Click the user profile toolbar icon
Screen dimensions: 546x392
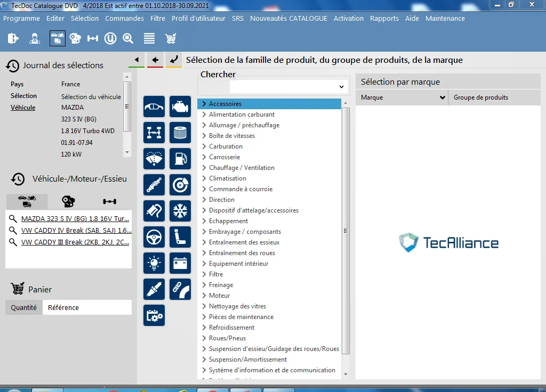[x=35, y=38]
